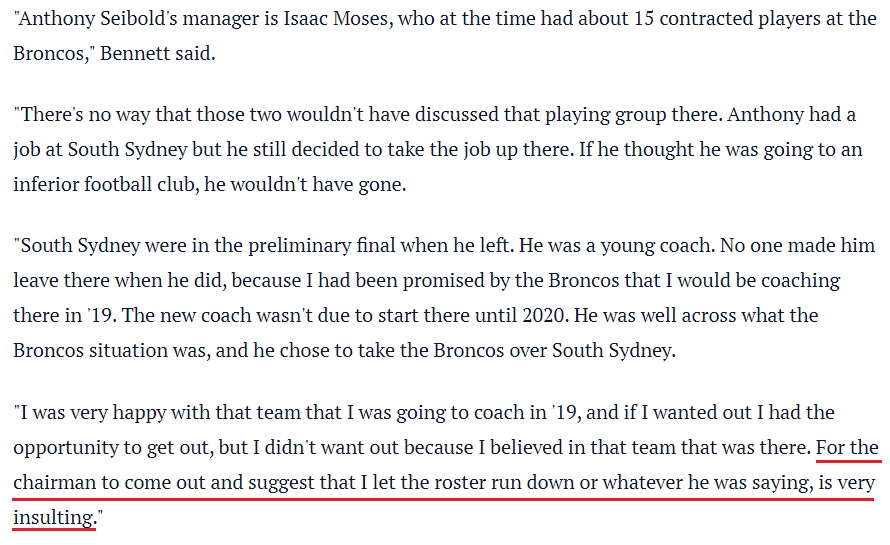Click the underlined word "insulting"

coord(54,517)
